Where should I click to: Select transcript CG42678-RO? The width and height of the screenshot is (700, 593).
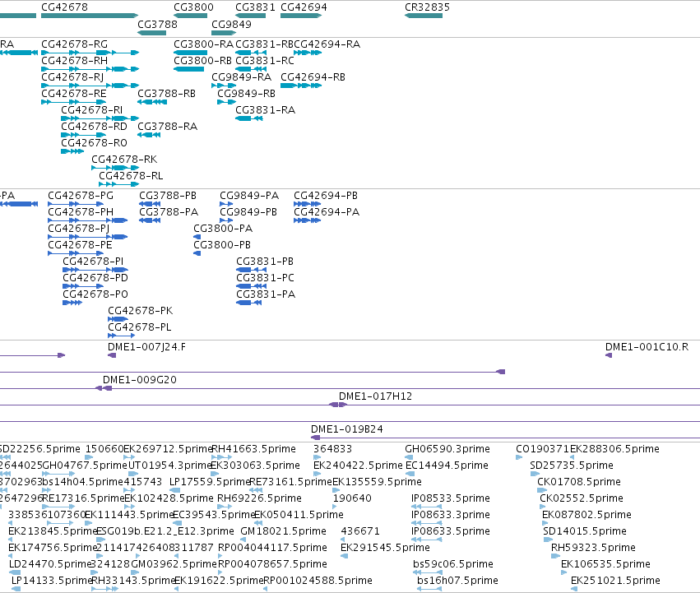click(72, 151)
